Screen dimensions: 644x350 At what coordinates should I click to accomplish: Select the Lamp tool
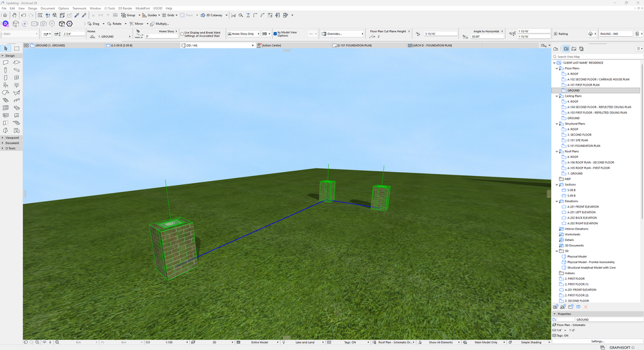tap(16, 85)
